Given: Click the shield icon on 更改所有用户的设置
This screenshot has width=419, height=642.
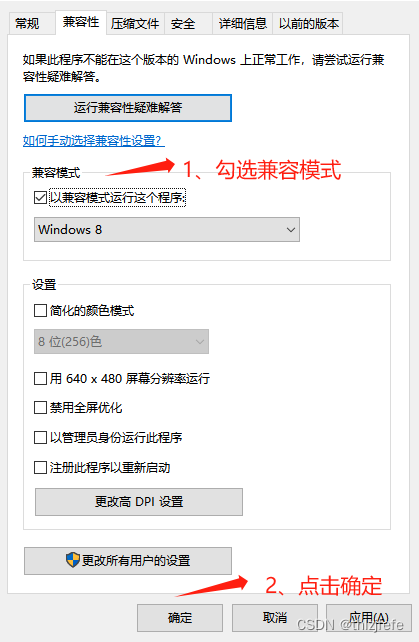Looking at the screenshot, I should click(x=72, y=560).
